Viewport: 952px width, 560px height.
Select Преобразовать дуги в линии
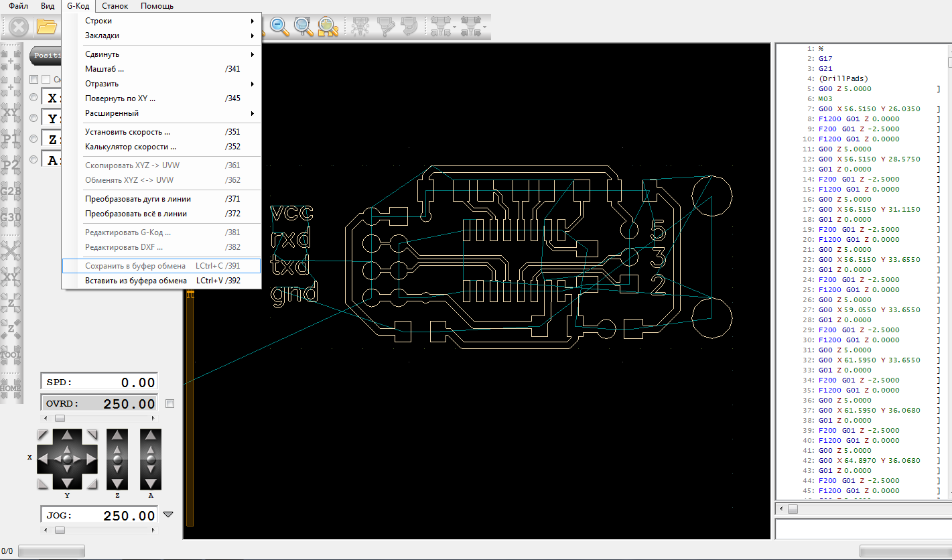[x=161, y=199]
